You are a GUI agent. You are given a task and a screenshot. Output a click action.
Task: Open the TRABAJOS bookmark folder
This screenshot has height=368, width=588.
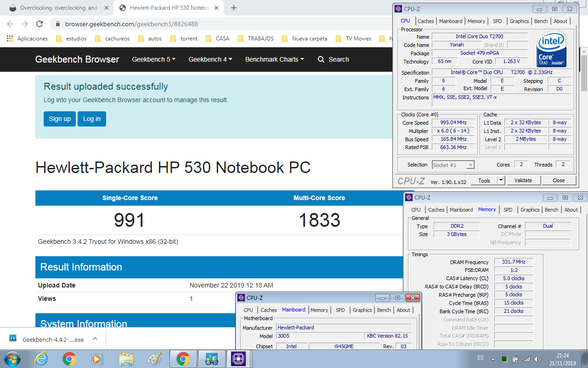255,39
